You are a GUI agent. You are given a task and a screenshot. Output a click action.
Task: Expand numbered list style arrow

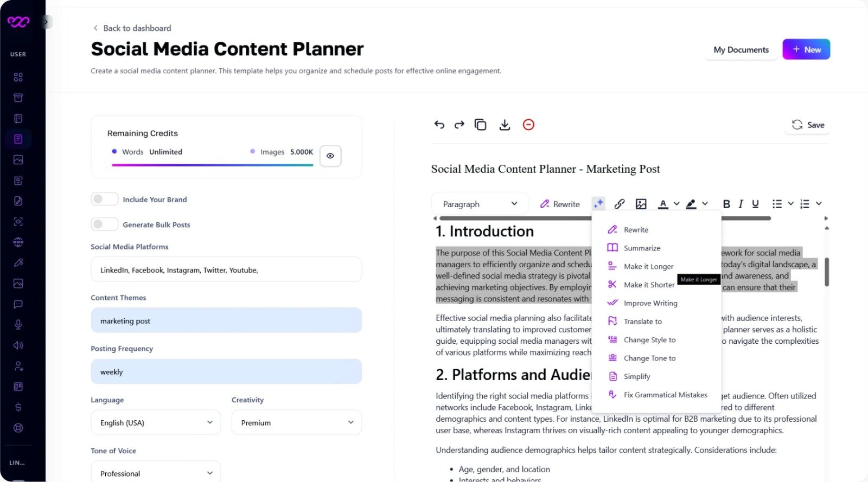click(x=819, y=204)
